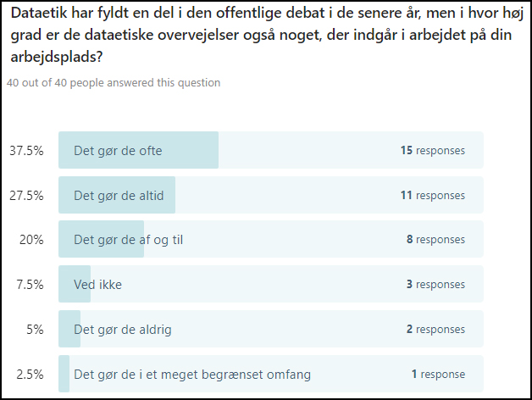Click the 7.5% percentage label
The height and width of the screenshot is (400, 532).
point(30,285)
